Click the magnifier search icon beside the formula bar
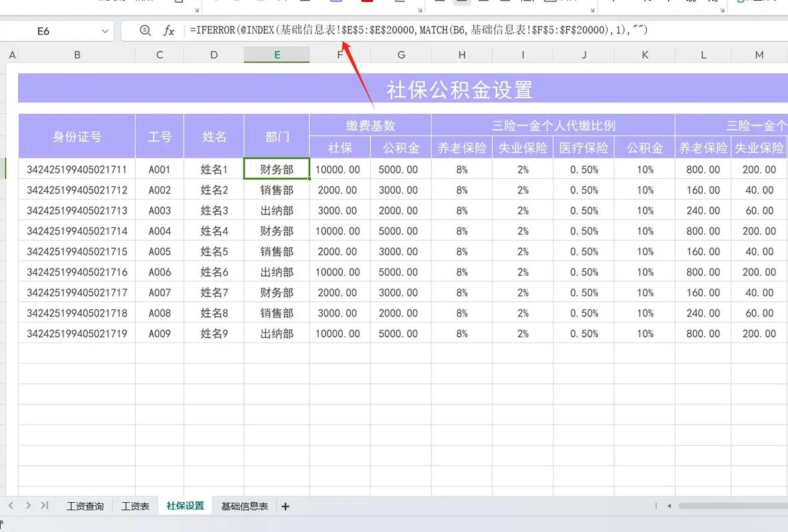Viewport: 788px width, 532px height. (145, 30)
